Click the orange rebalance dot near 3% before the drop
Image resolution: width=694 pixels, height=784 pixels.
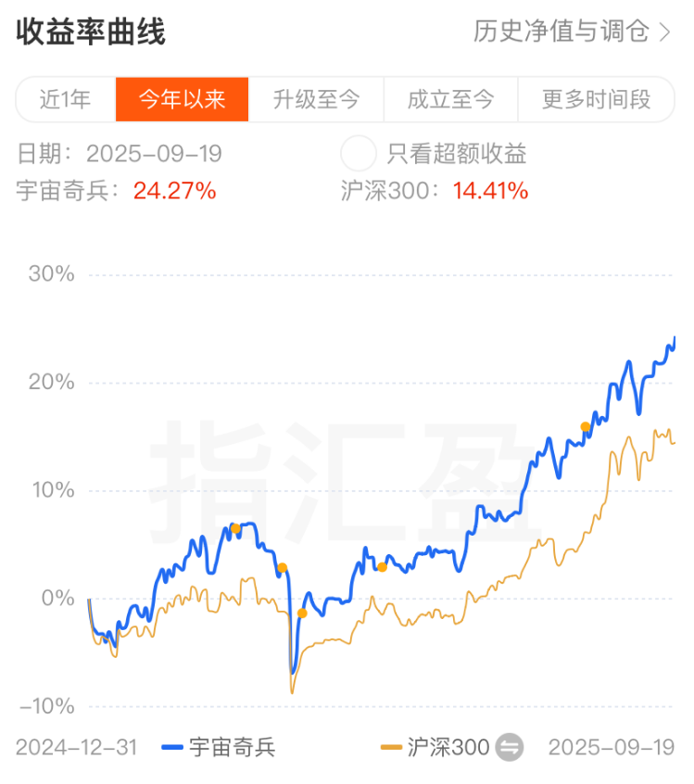point(282,567)
